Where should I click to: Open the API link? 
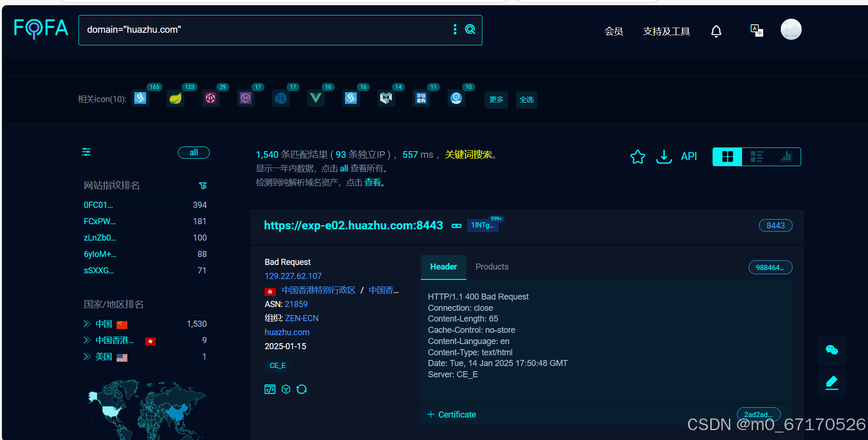click(689, 156)
